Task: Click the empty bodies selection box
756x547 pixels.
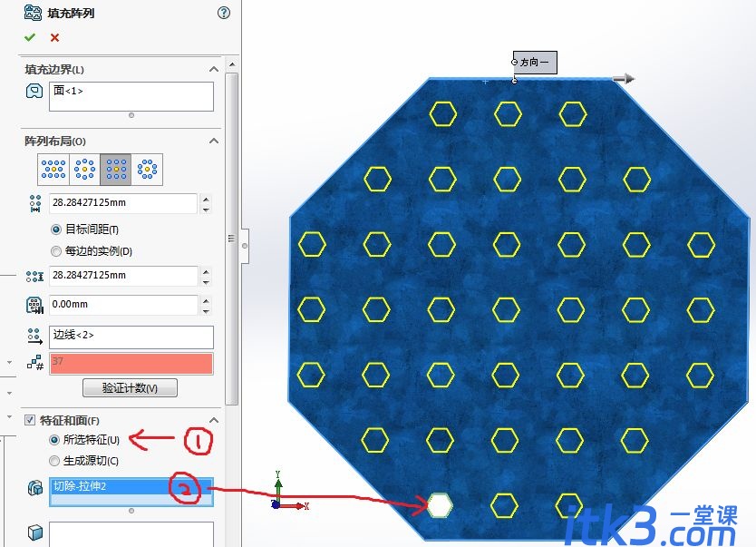Action: (131, 534)
